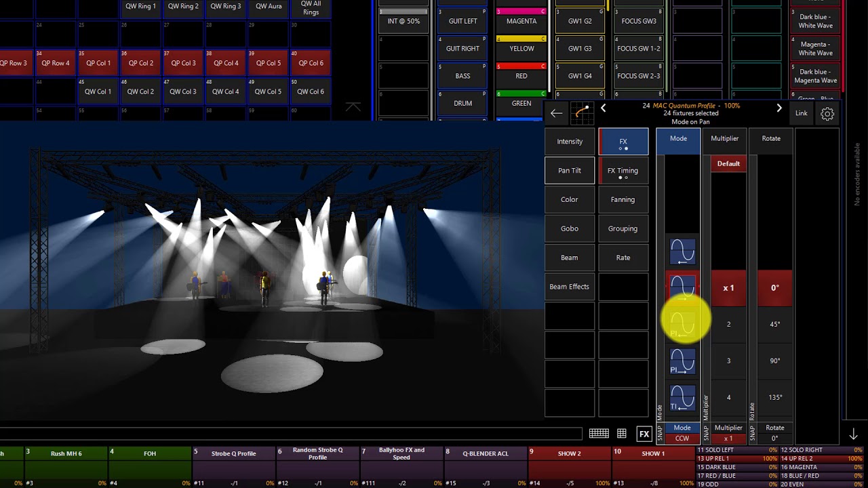Click the down arrow icon at bottom right
This screenshot has height=488, width=868.
coord(853,434)
